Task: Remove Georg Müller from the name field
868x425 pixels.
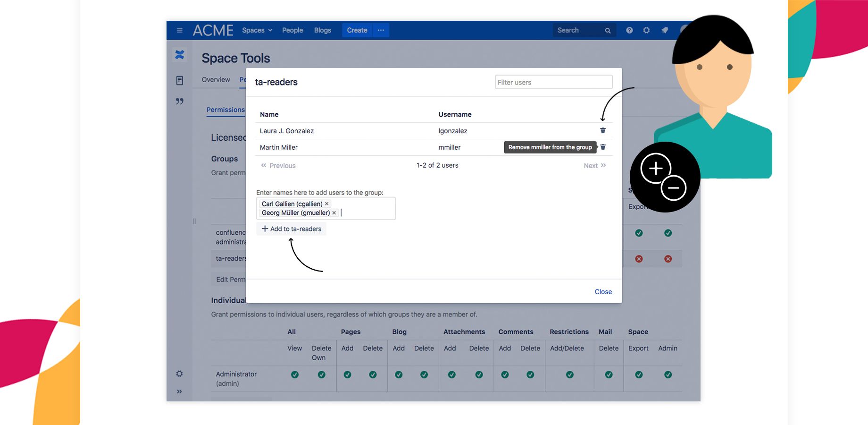Action: [x=334, y=213]
